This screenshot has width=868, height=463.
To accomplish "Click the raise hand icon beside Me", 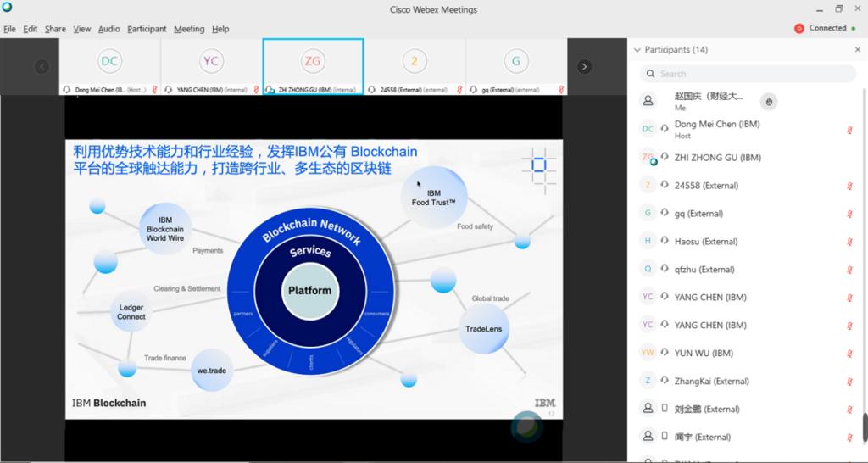I will coord(768,102).
